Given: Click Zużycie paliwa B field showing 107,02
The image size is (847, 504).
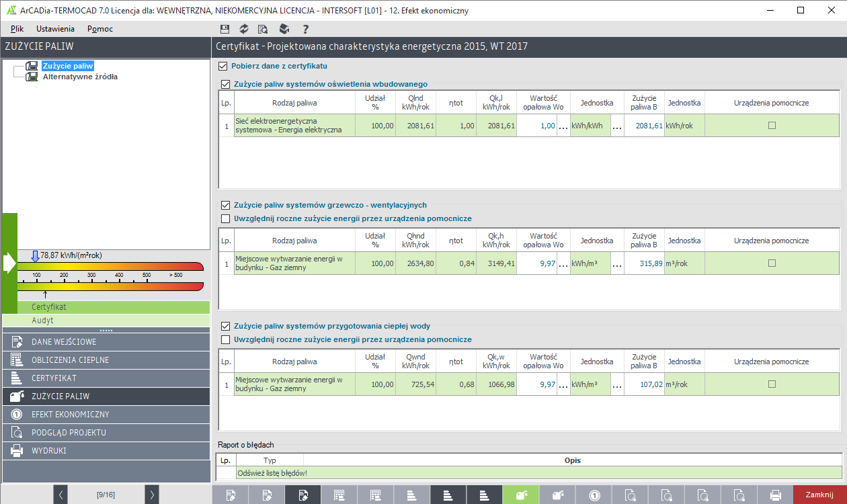Looking at the screenshot, I should [644, 384].
